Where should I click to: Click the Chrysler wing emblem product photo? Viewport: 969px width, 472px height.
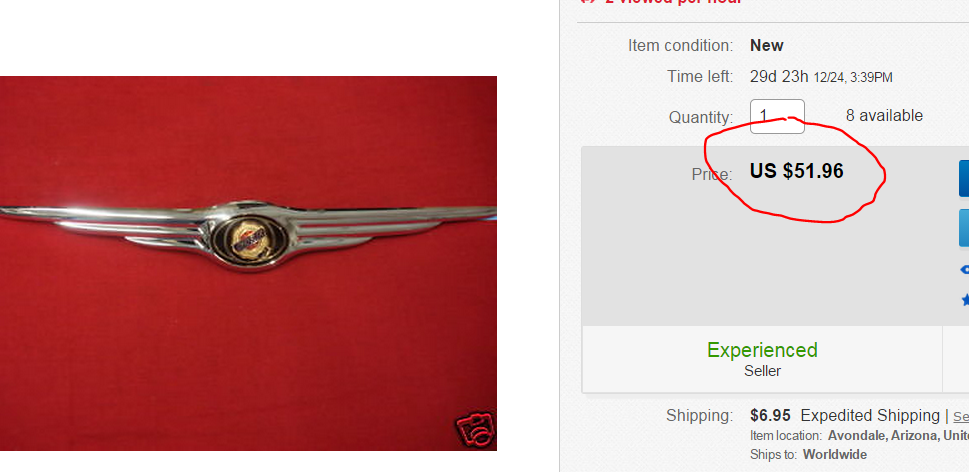248,263
